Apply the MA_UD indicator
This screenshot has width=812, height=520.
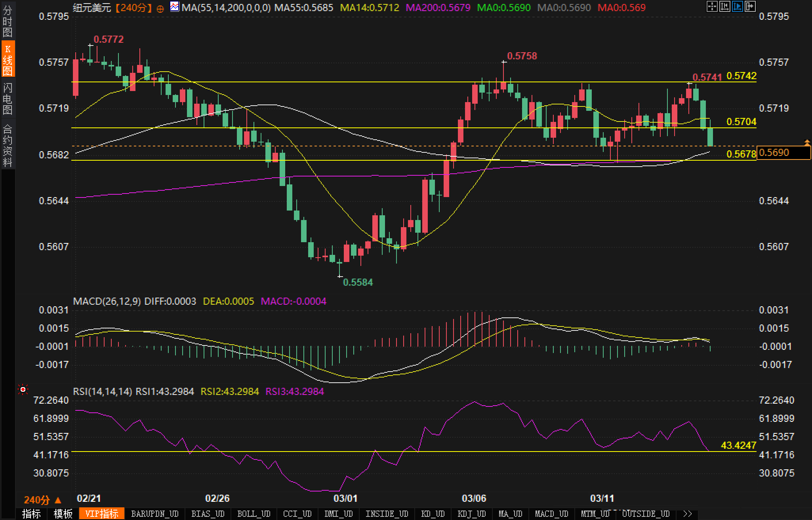pyautogui.click(x=511, y=514)
